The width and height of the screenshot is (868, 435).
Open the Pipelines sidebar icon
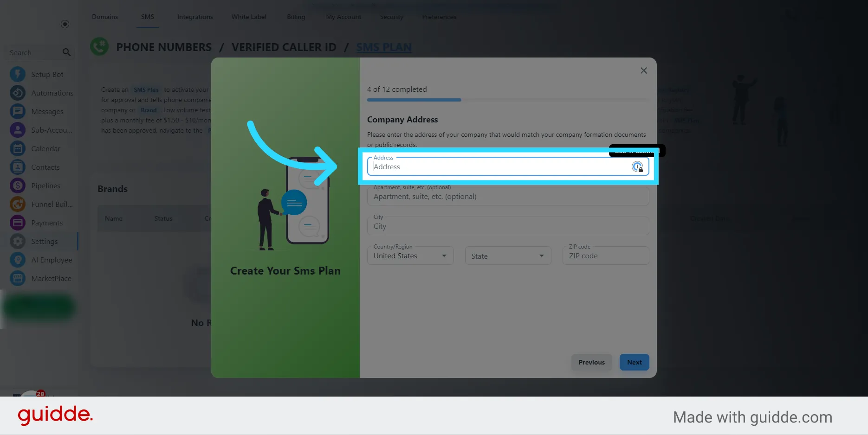(18, 186)
